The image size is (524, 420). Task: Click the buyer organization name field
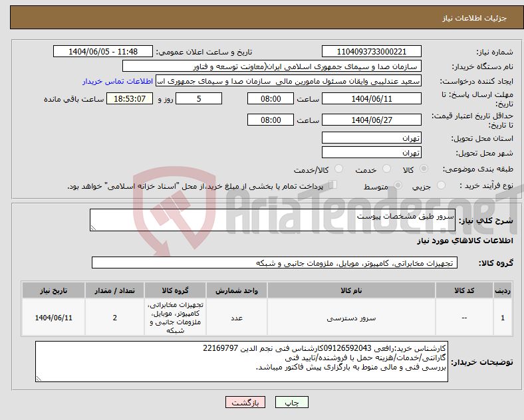272,66
